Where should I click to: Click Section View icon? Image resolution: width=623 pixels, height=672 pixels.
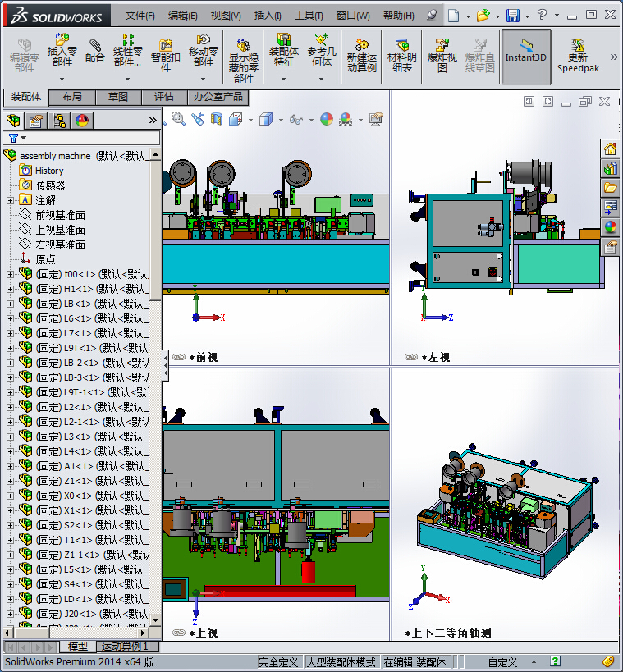(217, 119)
